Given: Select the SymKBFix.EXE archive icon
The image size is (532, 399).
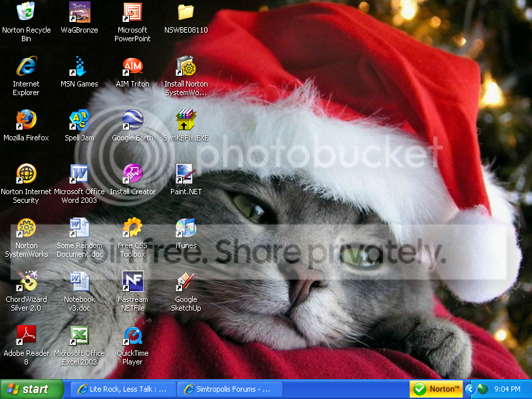Looking at the screenshot, I should pyautogui.click(x=186, y=120).
